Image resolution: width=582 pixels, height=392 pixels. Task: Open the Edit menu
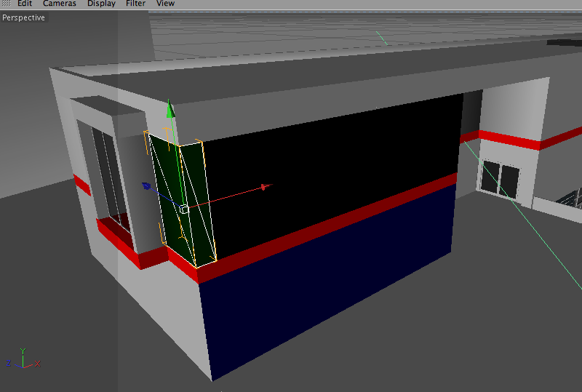click(x=25, y=4)
